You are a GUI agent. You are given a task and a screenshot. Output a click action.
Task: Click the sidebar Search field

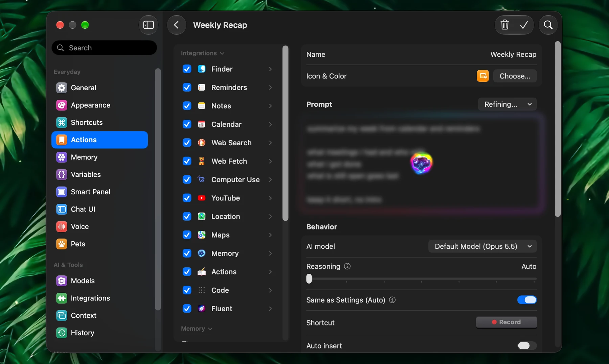pos(104,48)
